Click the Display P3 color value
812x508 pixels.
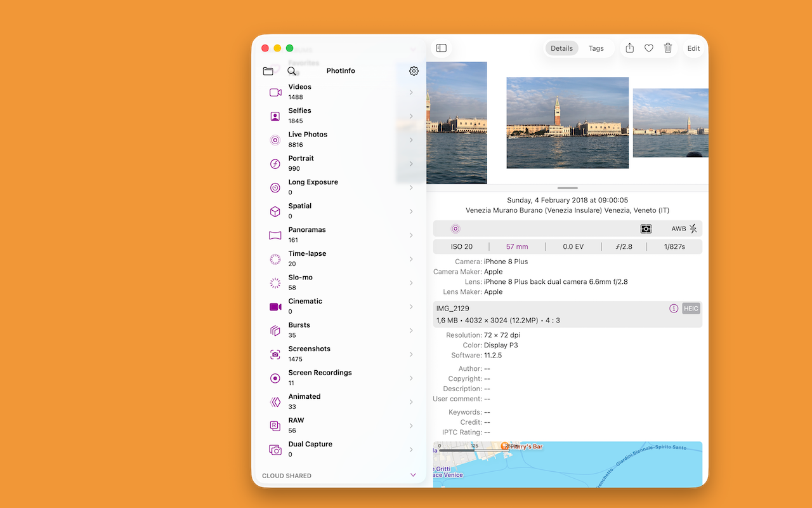tap(501, 345)
